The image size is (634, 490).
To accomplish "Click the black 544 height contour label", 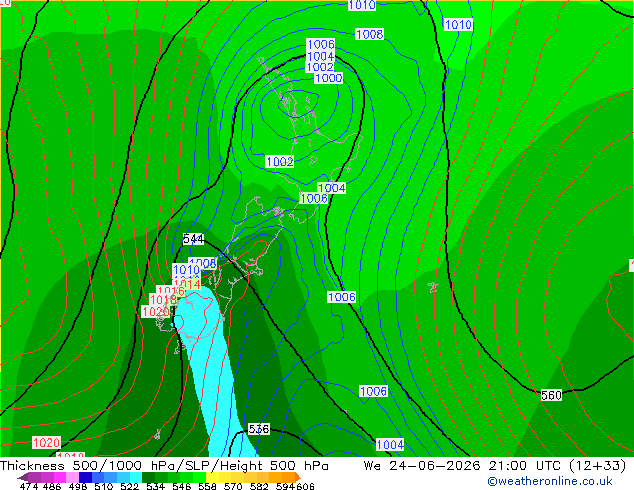I will [x=193, y=239].
